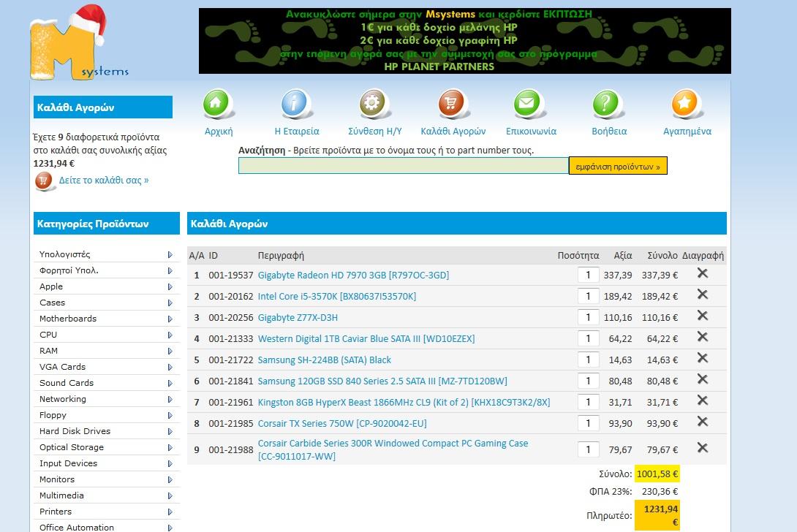Open the Kingston 8GB HyperX Beast link

pos(404,403)
